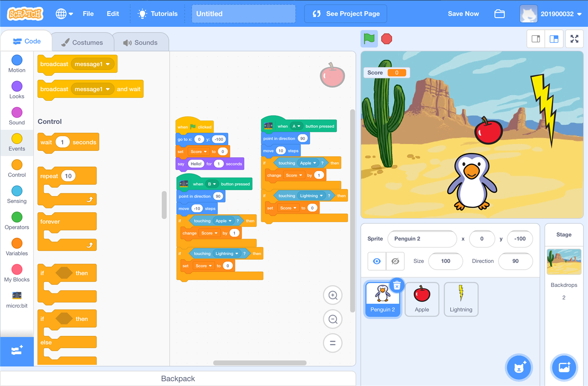588x386 pixels.
Task: Click the Choose a Sprite cat button
Action: pos(519,368)
